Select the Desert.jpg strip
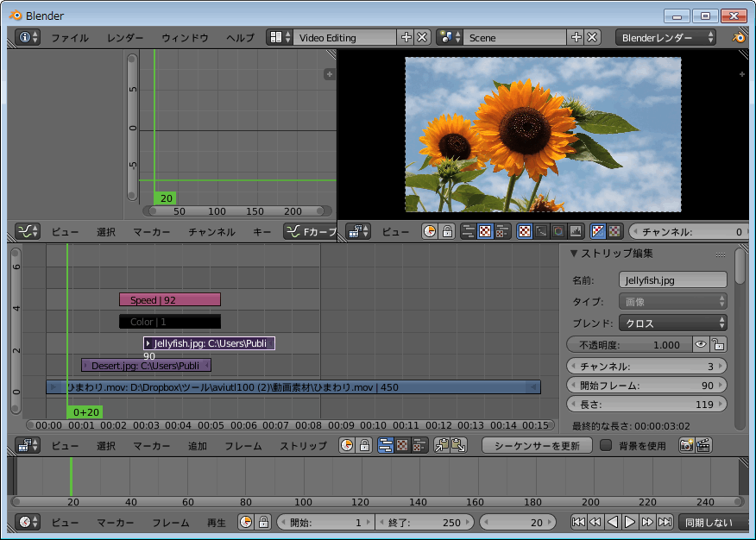The image size is (756, 540). 146,365
